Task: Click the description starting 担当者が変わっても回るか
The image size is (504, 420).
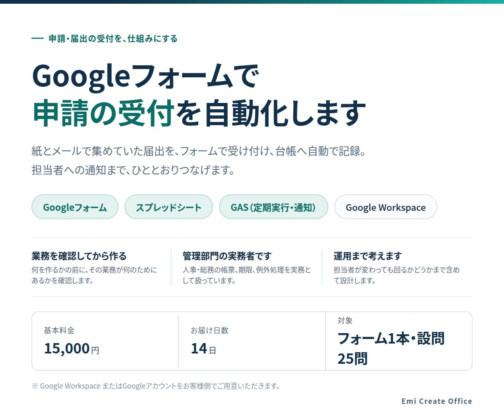Action: [397, 275]
